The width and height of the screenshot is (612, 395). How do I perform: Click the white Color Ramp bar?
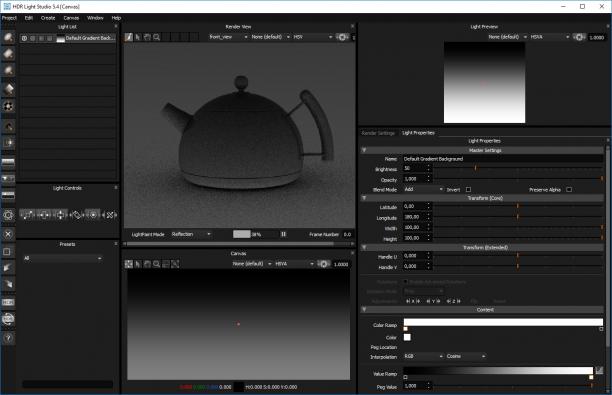(x=503, y=322)
